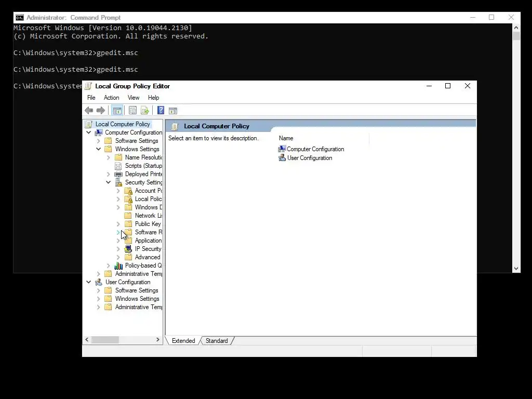Select Network List Manager Policies item
532x399 pixels.
148,216
